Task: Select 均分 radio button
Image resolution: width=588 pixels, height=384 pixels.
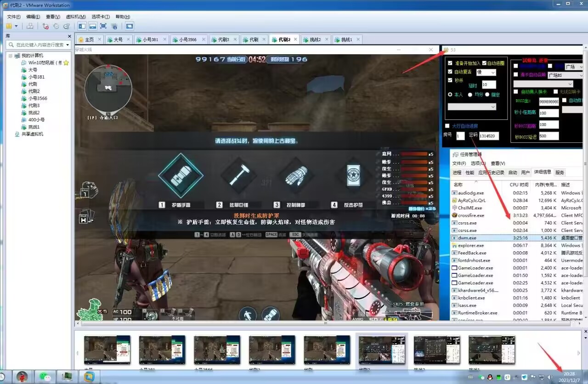Action: coord(470,95)
